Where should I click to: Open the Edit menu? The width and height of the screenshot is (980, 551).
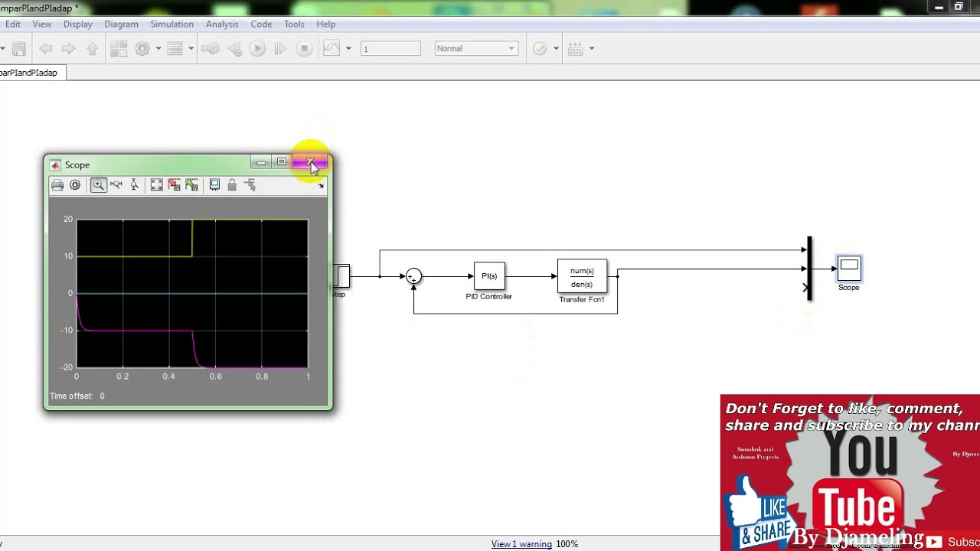(12, 24)
